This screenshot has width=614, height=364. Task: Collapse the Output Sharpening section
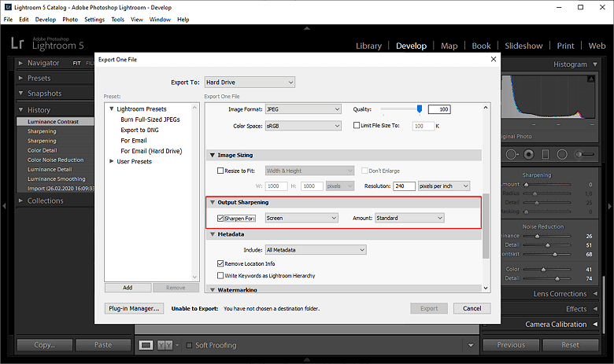tap(213, 203)
